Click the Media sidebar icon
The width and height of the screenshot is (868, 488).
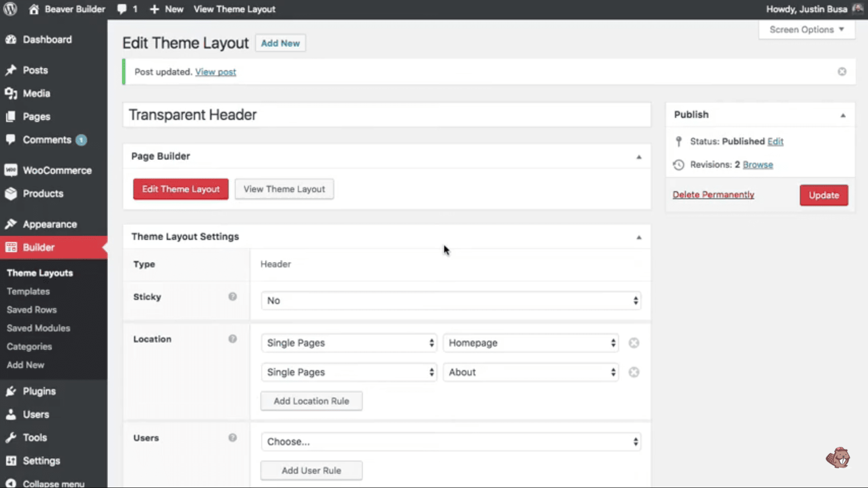(x=11, y=94)
